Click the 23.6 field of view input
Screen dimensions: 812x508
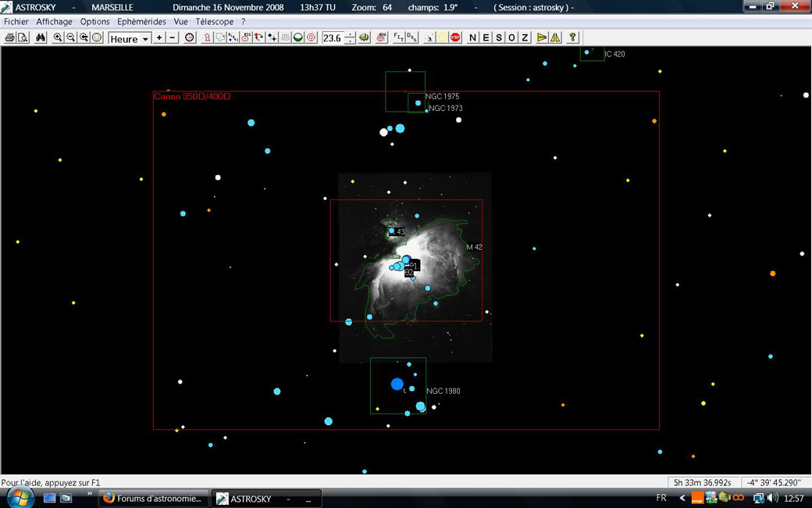[x=333, y=38]
